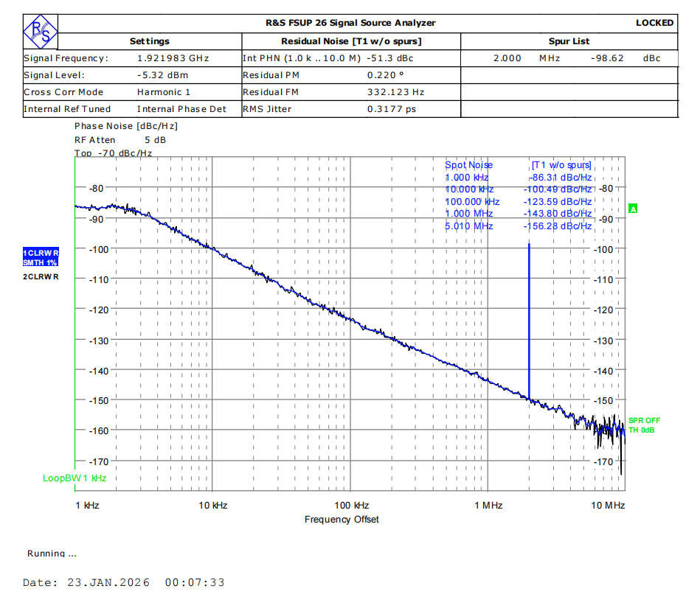This screenshot has height=597, width=700.
Task: Click the blue 2 MHz spur line
Action: (x=529, y=317)
